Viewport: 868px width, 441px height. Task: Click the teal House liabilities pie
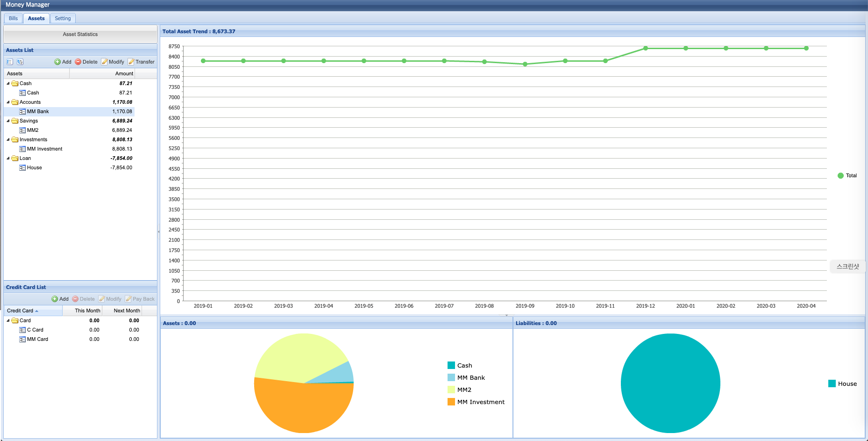coord(670,383)
